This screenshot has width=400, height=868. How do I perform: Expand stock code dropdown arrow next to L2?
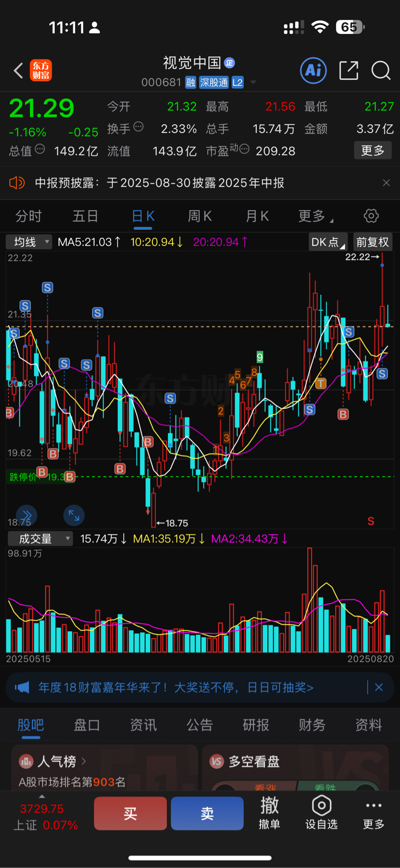253,82
